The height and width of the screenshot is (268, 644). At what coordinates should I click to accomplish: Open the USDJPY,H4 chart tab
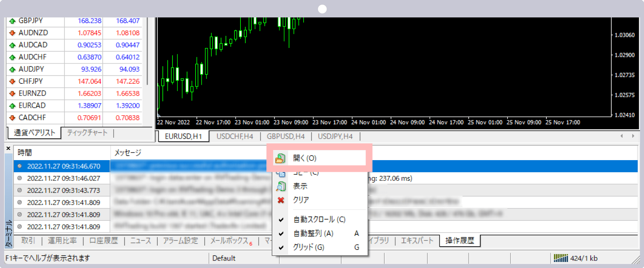[x=335, y=136]
